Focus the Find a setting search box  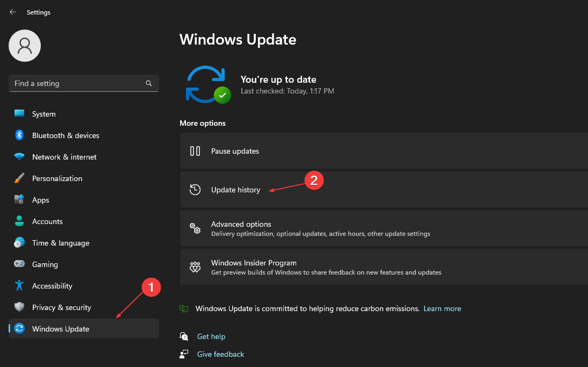pyautogui.click(x=84, y=83)
